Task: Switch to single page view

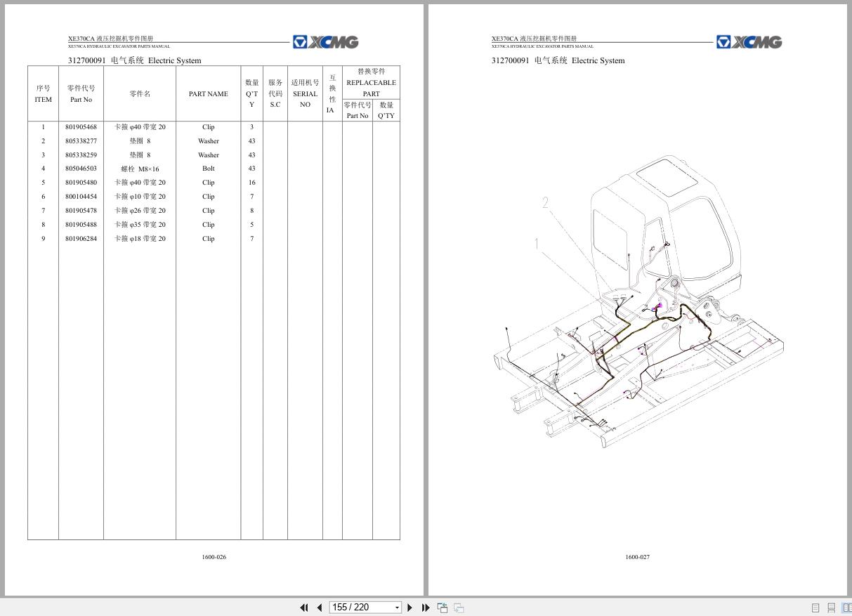Action: (815, 608)
